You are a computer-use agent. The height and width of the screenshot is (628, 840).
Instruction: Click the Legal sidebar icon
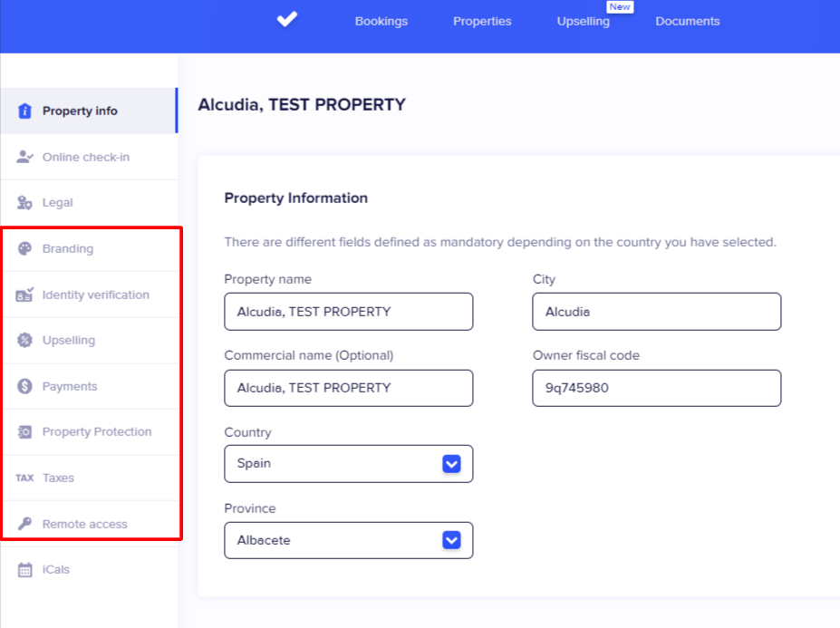coord(25,203)
